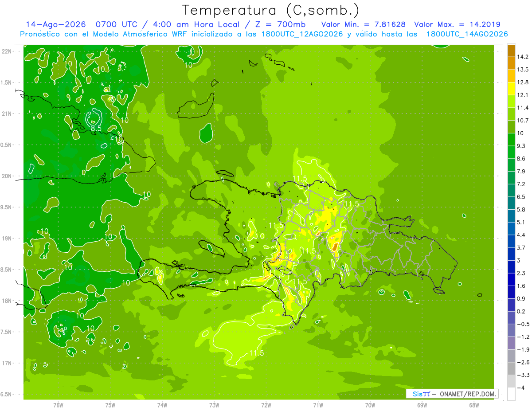Click the "69W" longitude axis label
The image size is (532, 411).
click(x=422, y=405)
